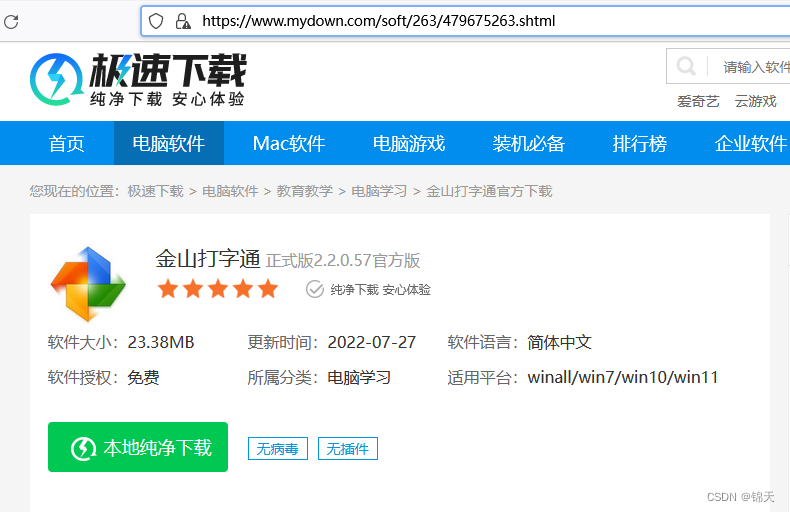Open the 爱奇艺 hot search link
This screenshot has width=790, height=512.
tap(698, 101)
